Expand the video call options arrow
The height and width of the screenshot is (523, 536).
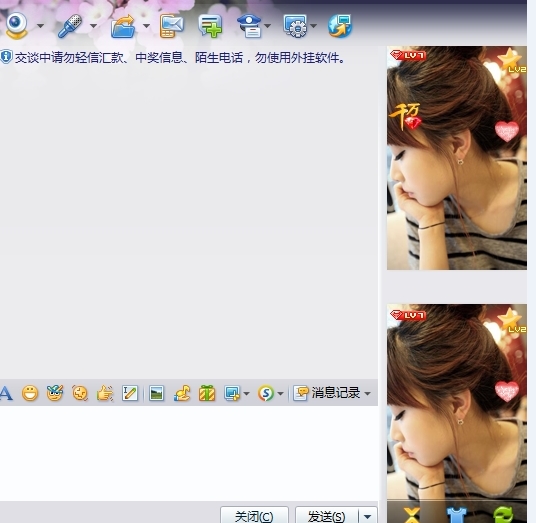(40, 26)
